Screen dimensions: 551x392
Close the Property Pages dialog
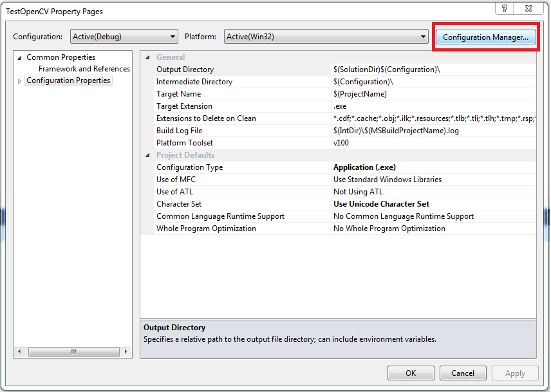pos(529,8)
